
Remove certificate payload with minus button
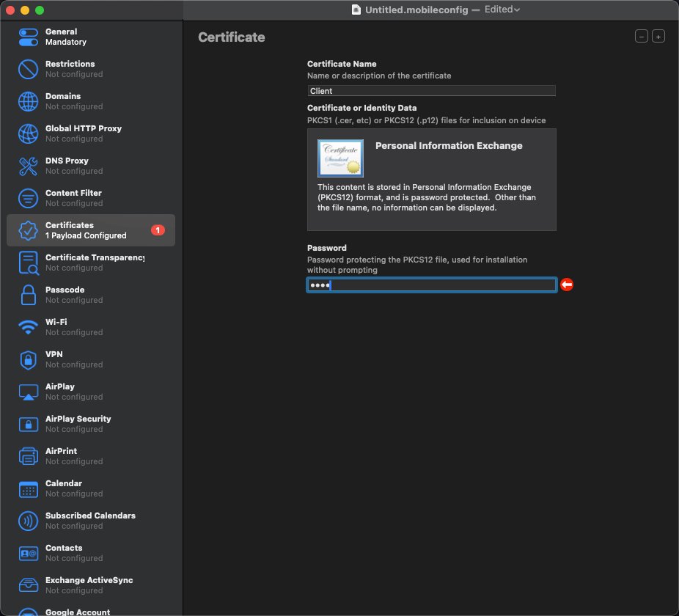[x=642, y=37]
